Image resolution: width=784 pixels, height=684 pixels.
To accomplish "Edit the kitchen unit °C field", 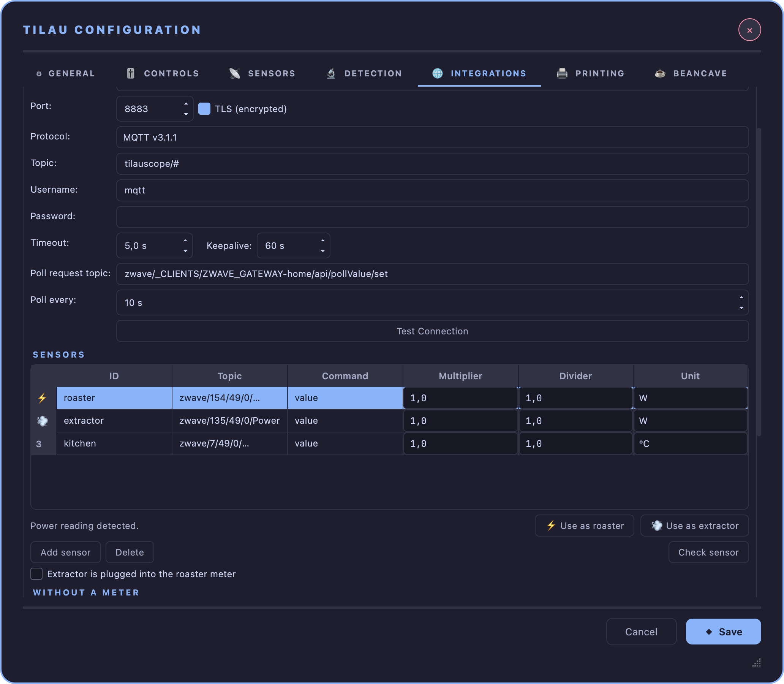I will (690, 443).
